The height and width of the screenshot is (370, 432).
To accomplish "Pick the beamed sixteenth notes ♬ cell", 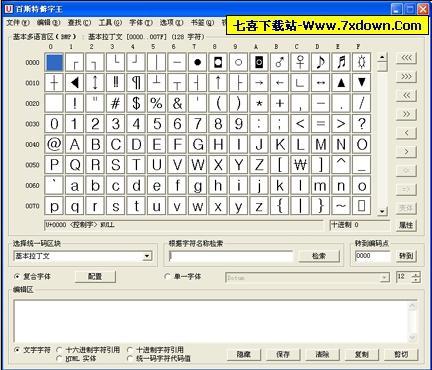I will [x=341, y=62].
